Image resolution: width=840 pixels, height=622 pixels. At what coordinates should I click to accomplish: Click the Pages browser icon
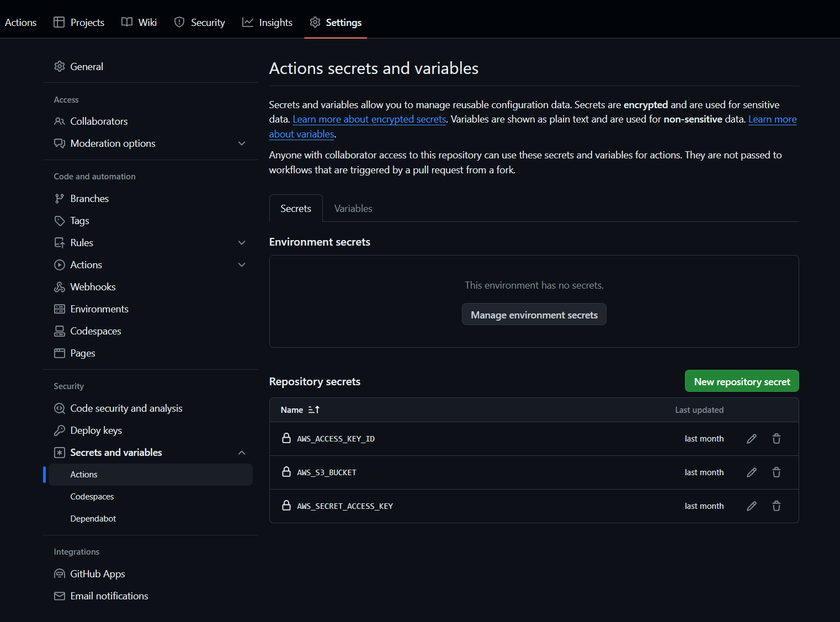pyautogui.click(x=60, y=353)
